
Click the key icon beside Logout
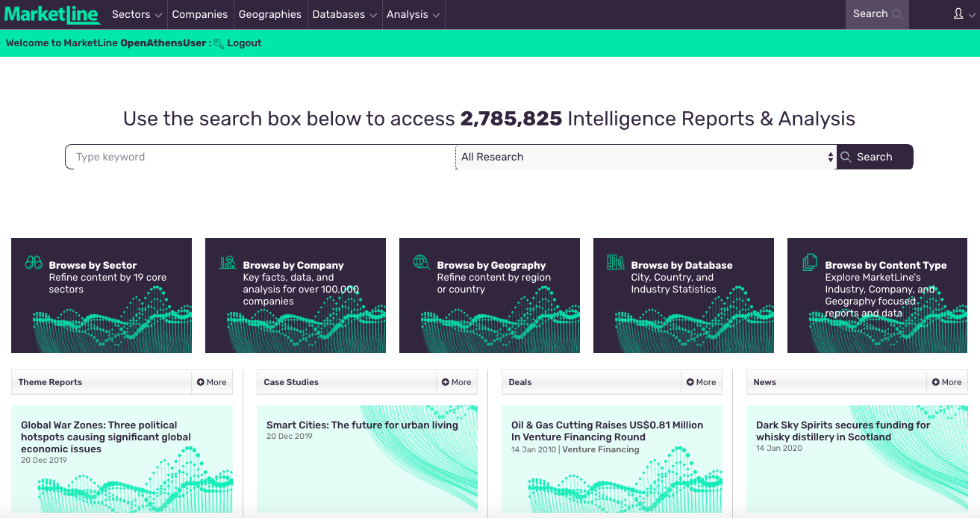click(219, 44)
